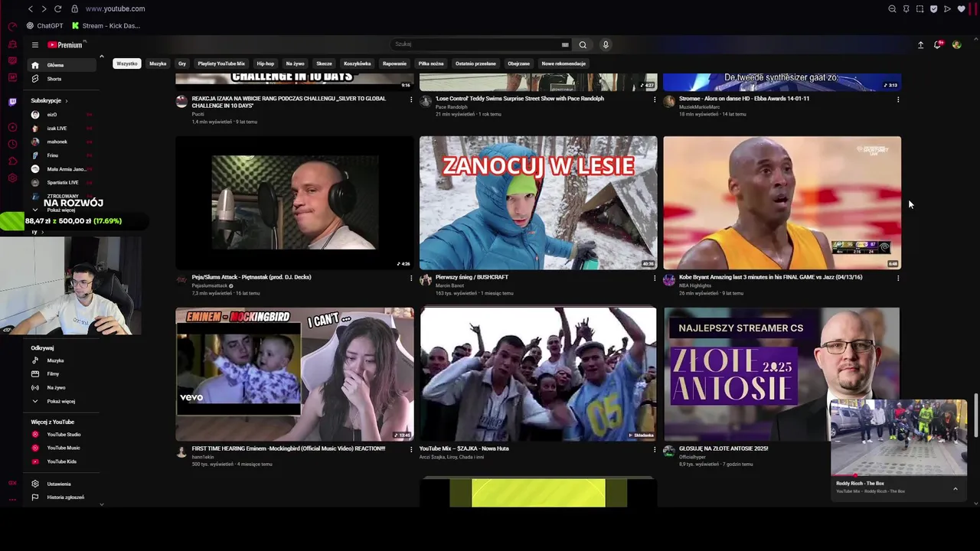Click the YouTube Premium logo
Viewport: 980px width, 551px height.
[65, 45]
